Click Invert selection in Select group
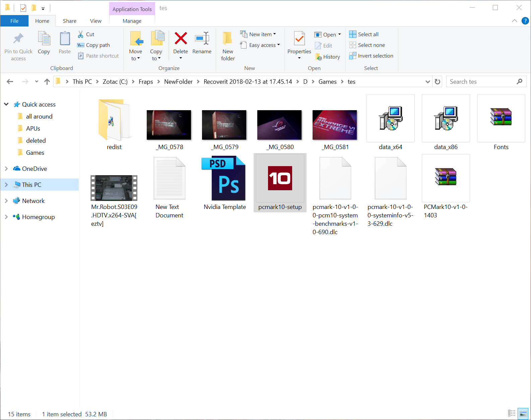 tap(371, 56)
